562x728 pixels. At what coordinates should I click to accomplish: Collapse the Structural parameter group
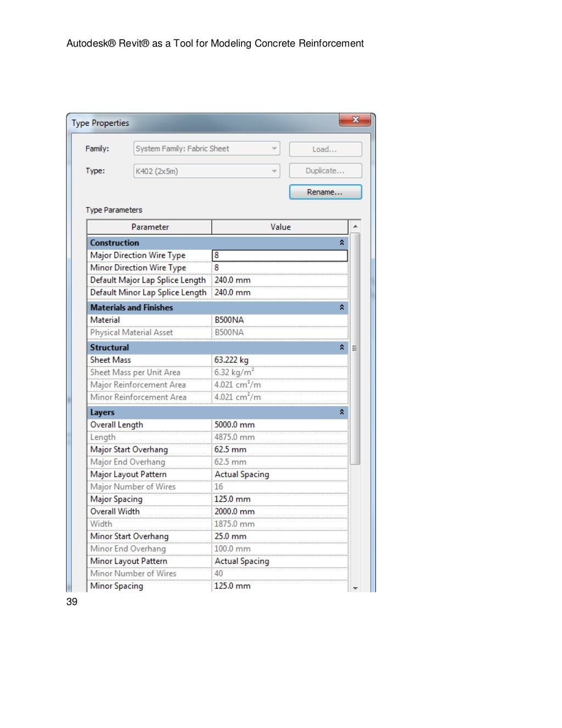[x=341, y=348]
